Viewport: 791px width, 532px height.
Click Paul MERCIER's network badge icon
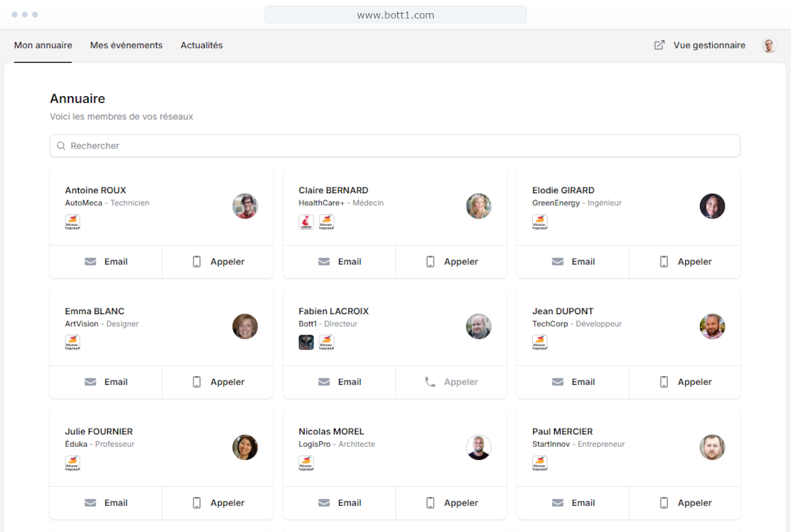[x=539, y=463]
